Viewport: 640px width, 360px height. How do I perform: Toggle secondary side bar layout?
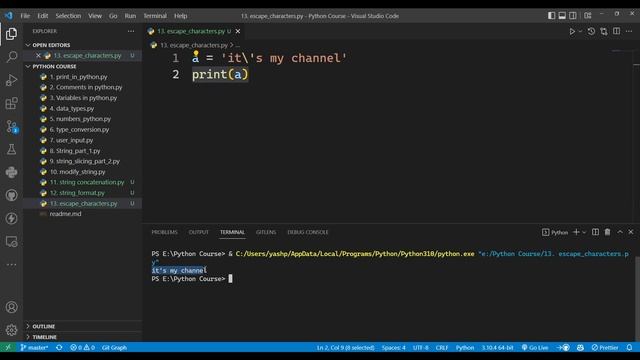click(573, 16)
